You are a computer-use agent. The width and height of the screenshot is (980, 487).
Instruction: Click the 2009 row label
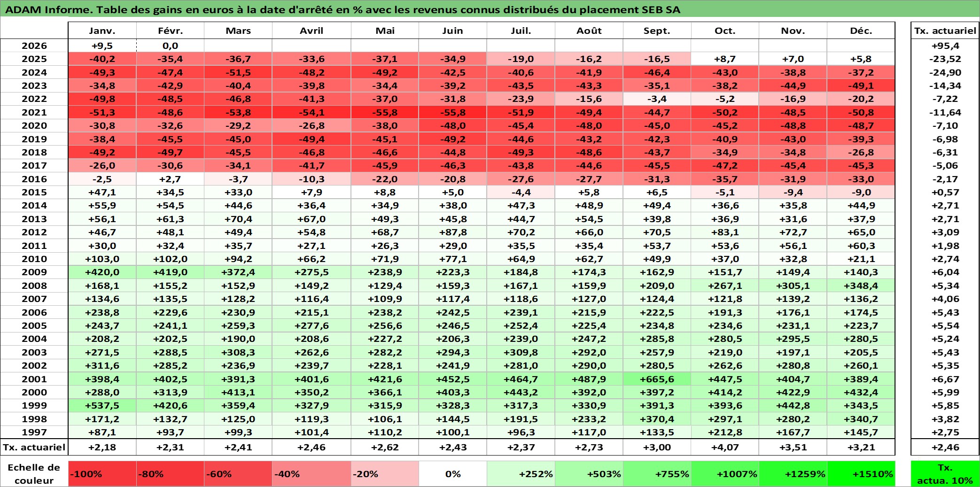pyautogui.click(x=34, y=272)
